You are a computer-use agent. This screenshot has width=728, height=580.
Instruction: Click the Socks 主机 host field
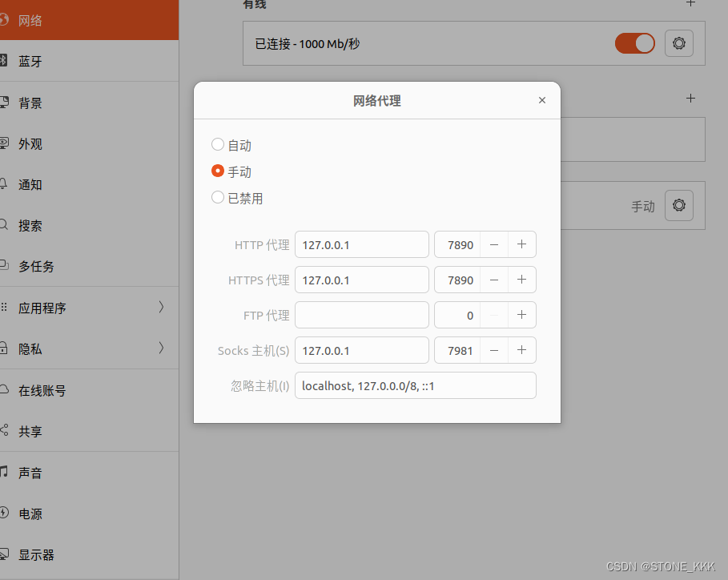[x=362, y=351]
